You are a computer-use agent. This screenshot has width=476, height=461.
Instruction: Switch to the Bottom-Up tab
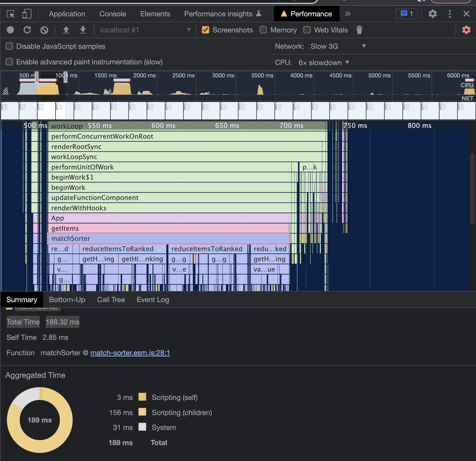tap(67, 299)
